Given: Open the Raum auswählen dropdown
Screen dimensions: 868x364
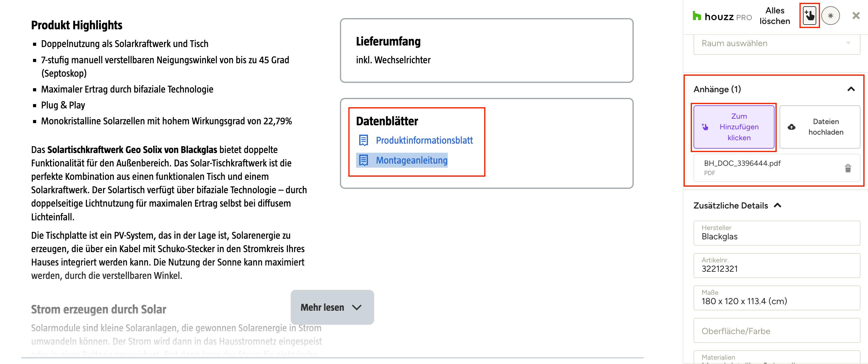Looking at the screenshot, I should [777, 44].
